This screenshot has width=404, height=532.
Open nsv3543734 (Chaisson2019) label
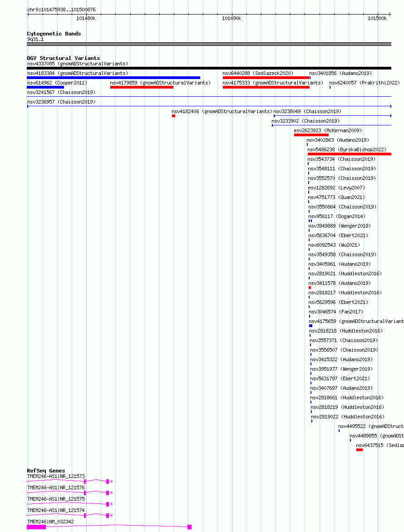[341, 159]
